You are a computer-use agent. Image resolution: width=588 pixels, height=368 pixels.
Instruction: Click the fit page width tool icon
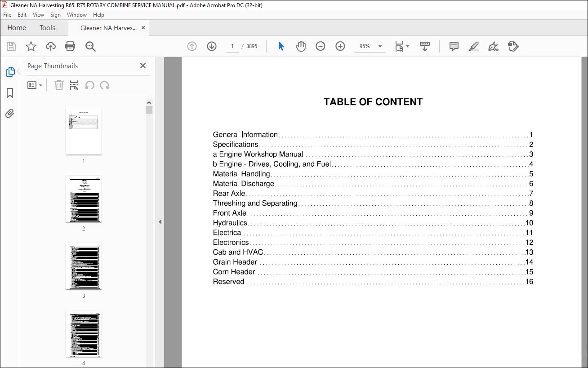coord(399,46)
